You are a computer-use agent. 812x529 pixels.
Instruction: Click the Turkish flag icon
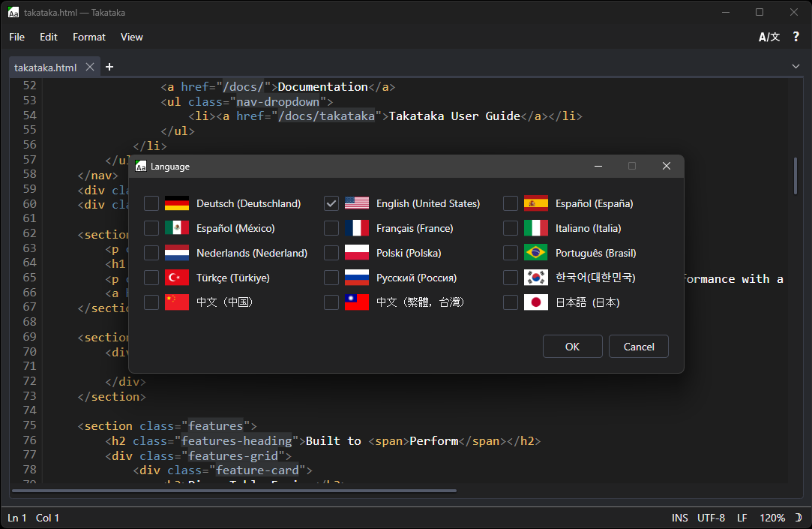[177, 278]
